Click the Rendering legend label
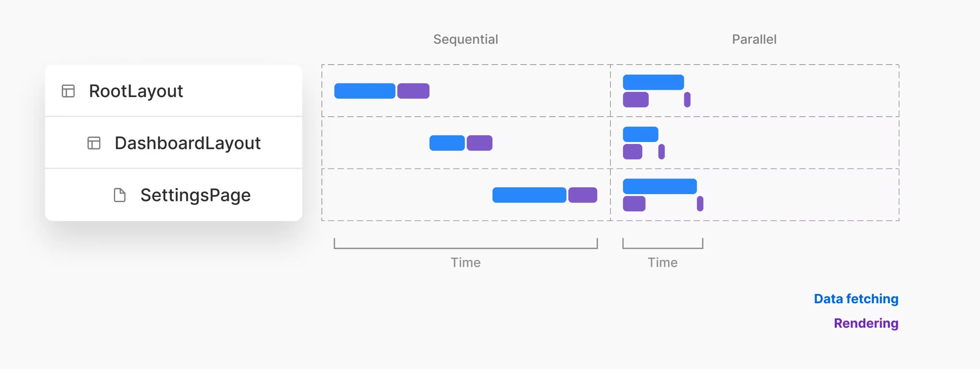 point(866,324)
